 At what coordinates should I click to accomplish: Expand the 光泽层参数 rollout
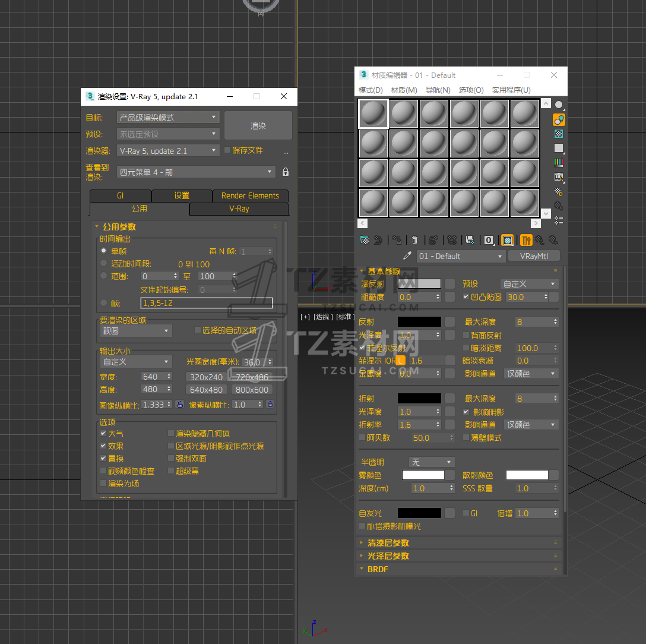(458, 556)
